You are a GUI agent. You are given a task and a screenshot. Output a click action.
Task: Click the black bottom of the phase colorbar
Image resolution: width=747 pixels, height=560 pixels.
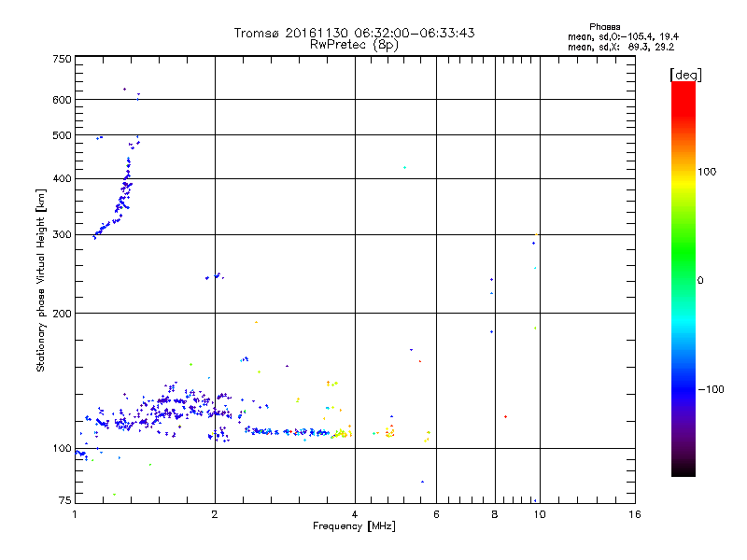click(x=684, y=469)
